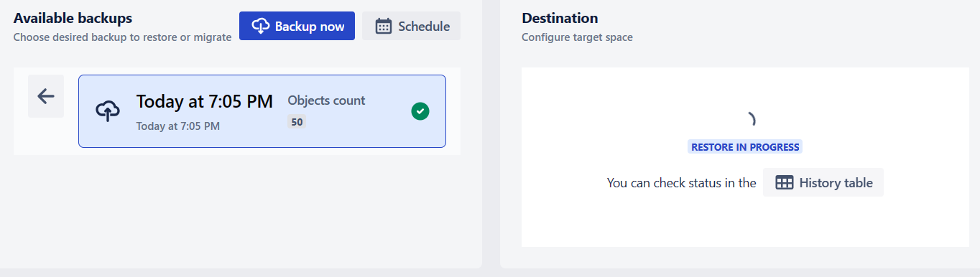Open the Schedule settings
Viewport: 980px width, 277px height.
tap(411, 27)
